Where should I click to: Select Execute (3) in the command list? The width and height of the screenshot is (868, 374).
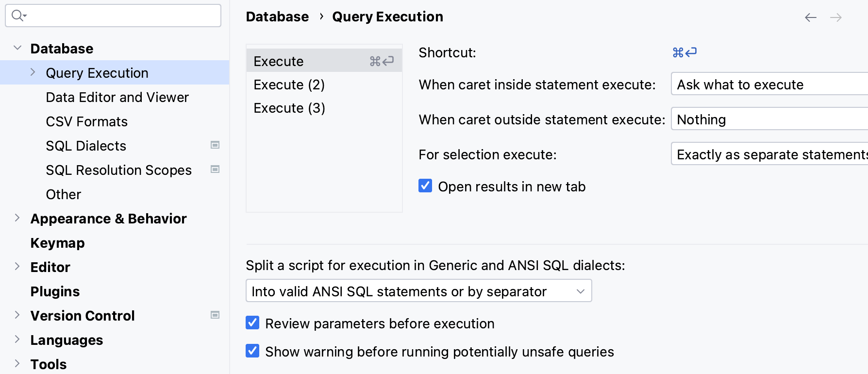(289, 107)
